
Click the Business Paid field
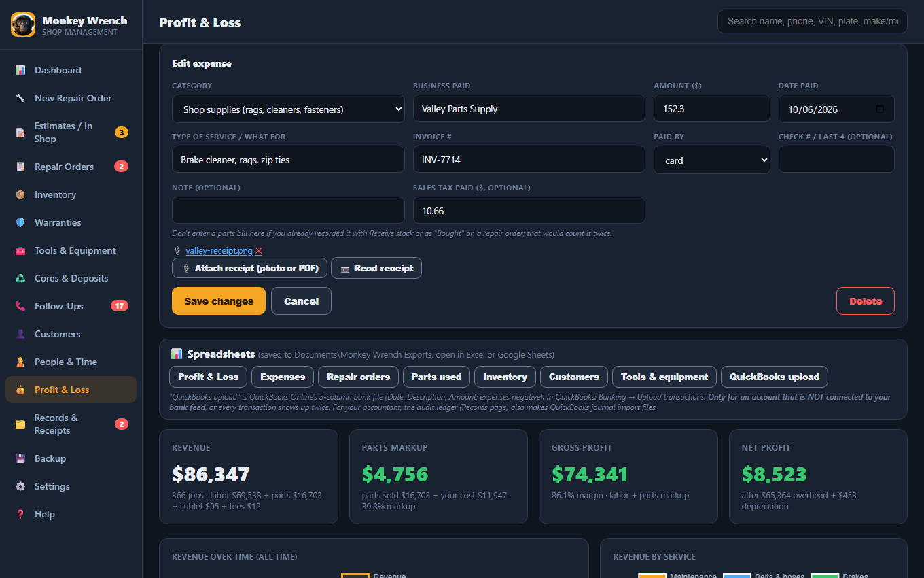[x=529, y=109]
